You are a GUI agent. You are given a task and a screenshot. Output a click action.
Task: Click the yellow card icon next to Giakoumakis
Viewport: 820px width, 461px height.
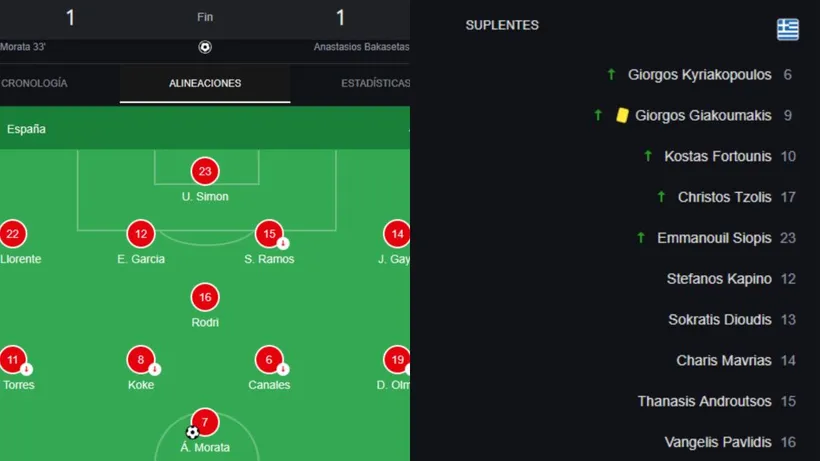coord(622,115)
